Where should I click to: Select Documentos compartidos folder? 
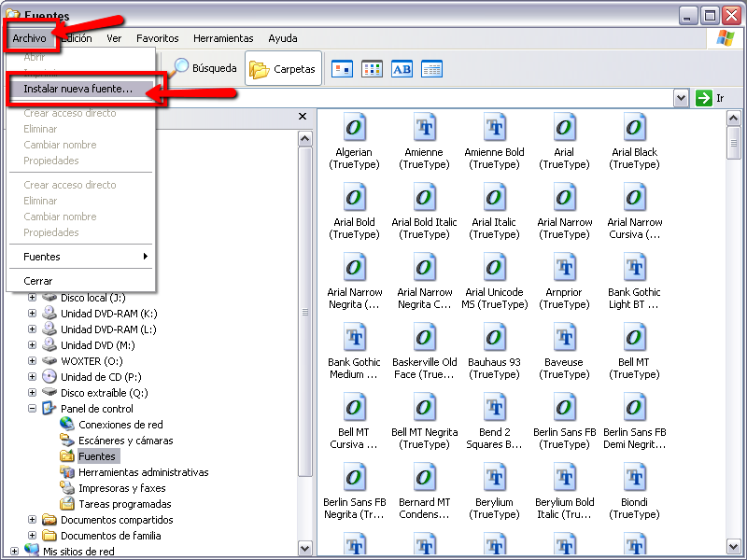[x=117, y=520]
